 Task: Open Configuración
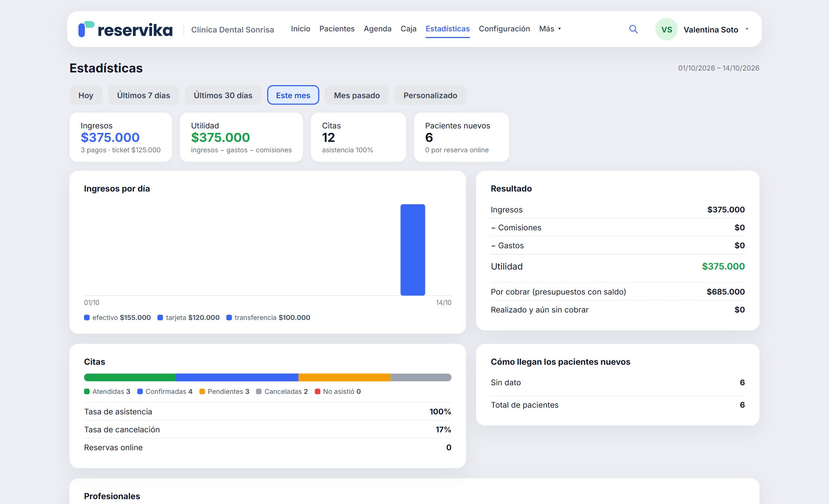tap(504, 29)
